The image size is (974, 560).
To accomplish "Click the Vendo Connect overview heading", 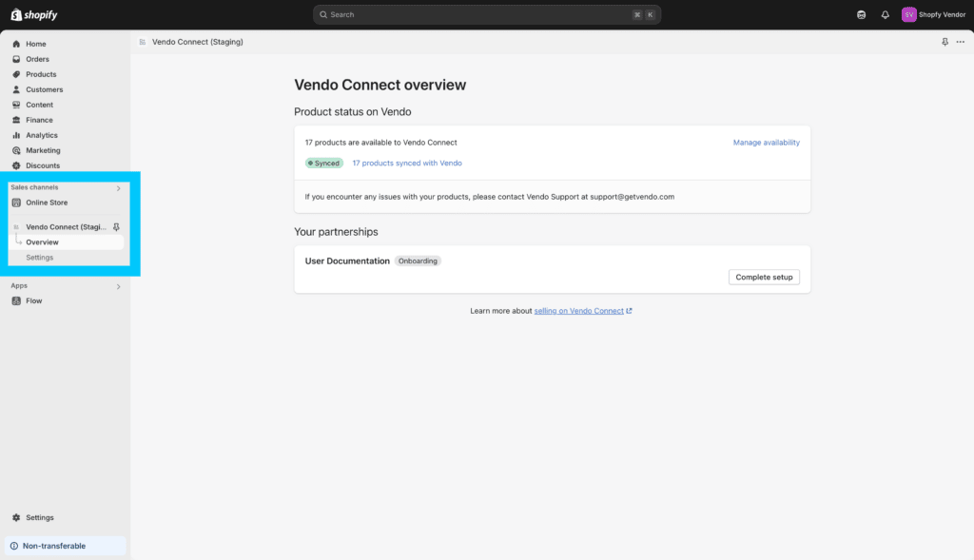I will [x=380, y=85].
